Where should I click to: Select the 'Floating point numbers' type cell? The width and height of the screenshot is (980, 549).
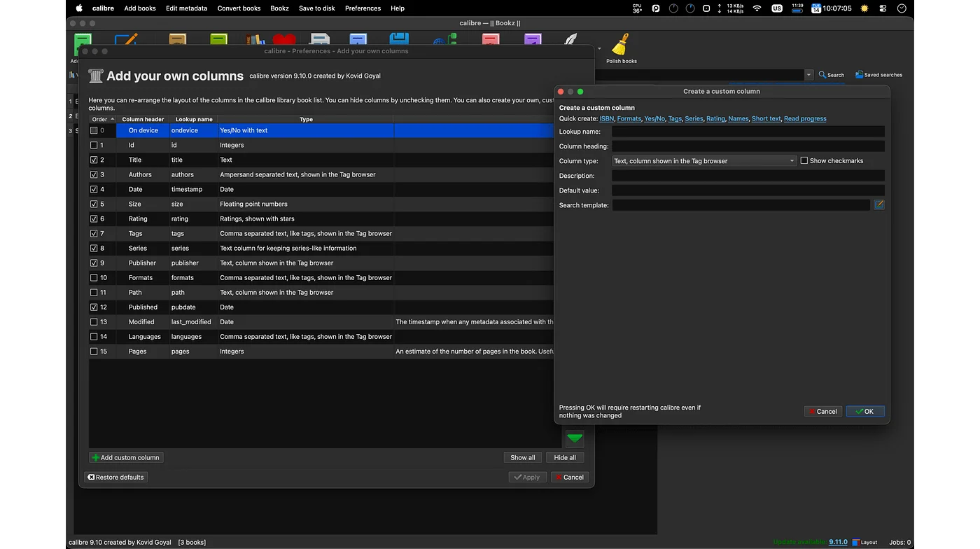coord(305,204)
